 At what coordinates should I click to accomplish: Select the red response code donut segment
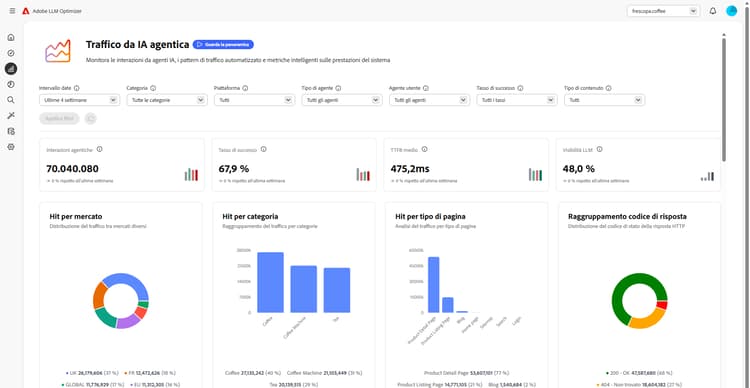pyautogui.click(x=662, y=305)
